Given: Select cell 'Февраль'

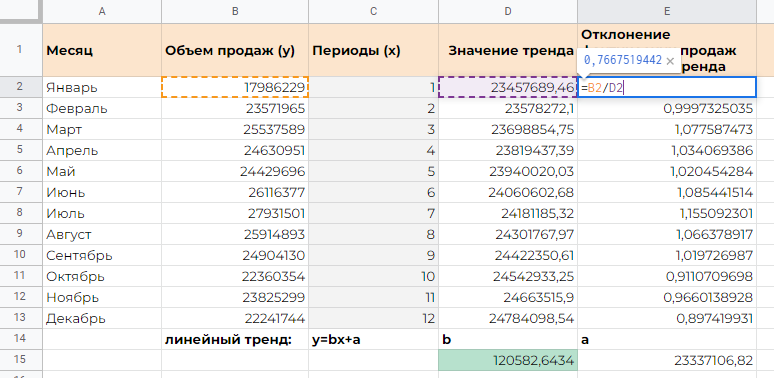Looking at the screenshot, I should point(102,108).
